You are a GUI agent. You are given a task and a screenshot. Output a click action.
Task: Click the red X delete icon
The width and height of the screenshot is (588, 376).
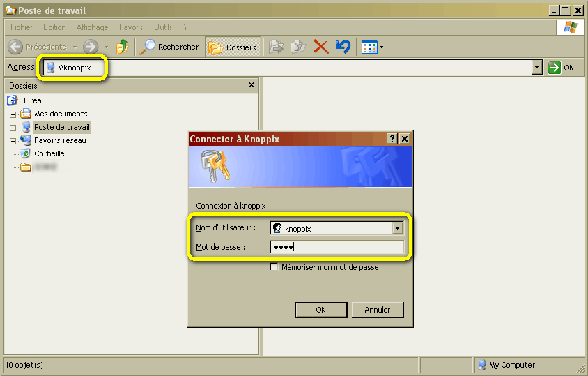coord(321,47)
